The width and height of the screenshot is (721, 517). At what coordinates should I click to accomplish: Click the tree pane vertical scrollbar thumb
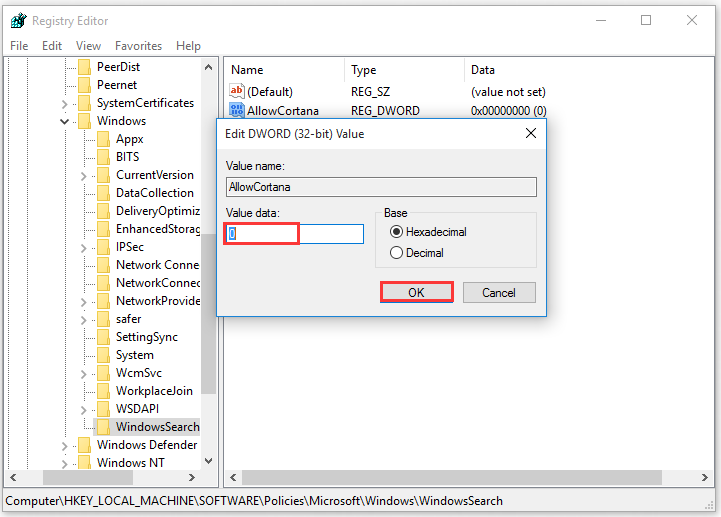coord(208,314)
